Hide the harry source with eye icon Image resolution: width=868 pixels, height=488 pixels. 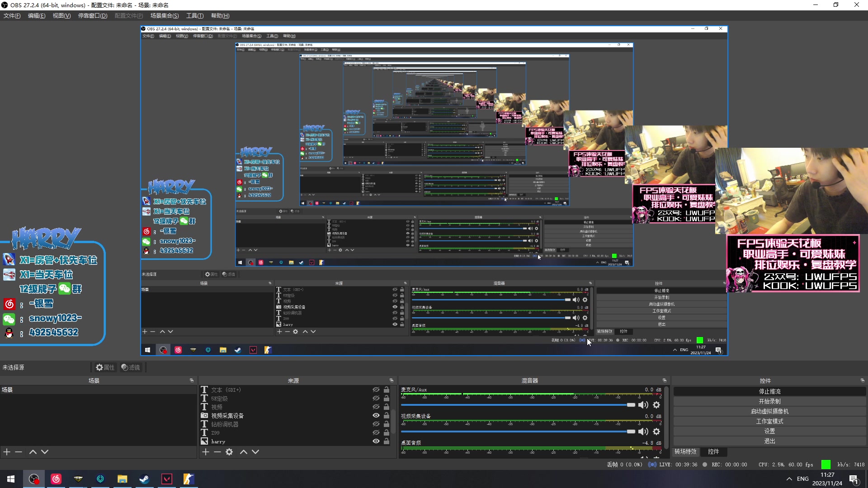pyautogui.click(x=376, y=441)
